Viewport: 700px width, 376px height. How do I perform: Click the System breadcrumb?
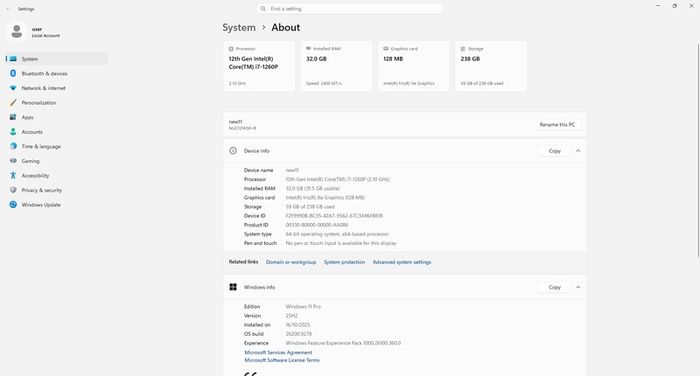(239, 27)
